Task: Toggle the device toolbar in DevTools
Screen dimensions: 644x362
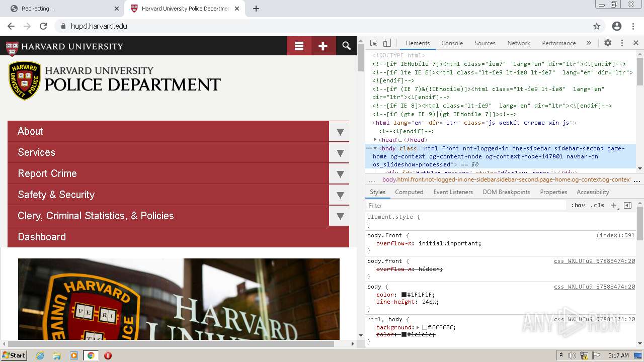Action: pos(387,43)
